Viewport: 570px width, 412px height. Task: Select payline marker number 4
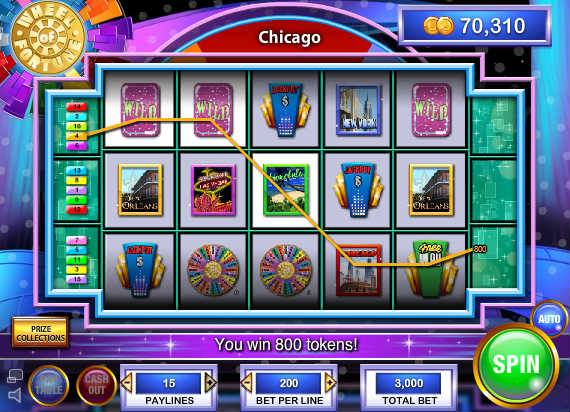click(76, 136)
